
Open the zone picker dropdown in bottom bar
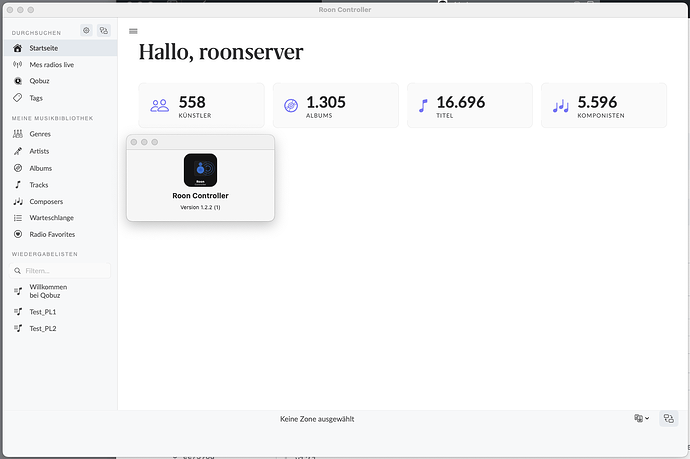641,419
